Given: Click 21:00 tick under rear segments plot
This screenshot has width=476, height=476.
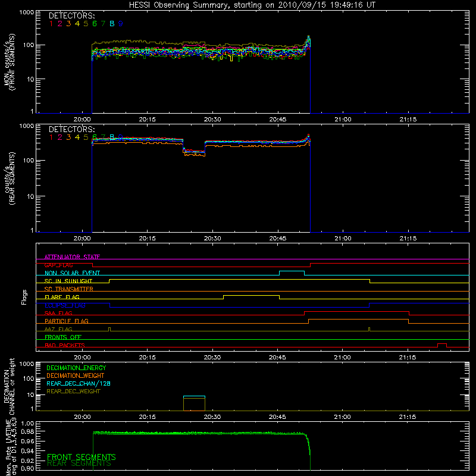Looking at the screenshot, I should (343, 239).
